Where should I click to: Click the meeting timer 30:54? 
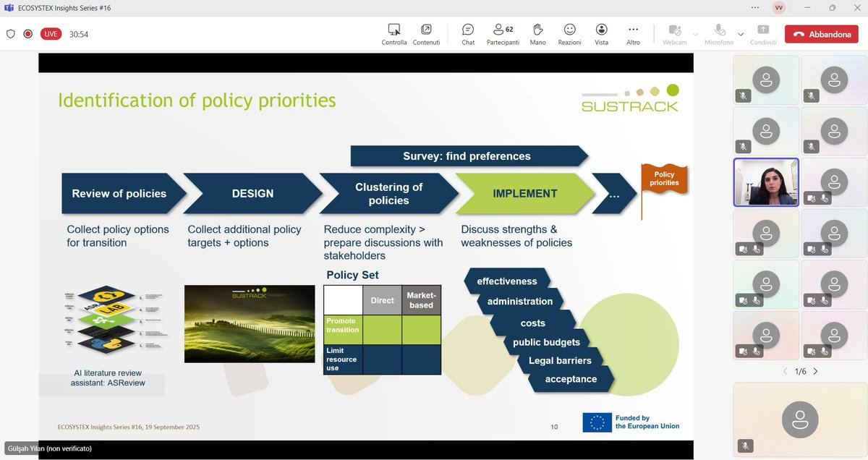[79, 33]
